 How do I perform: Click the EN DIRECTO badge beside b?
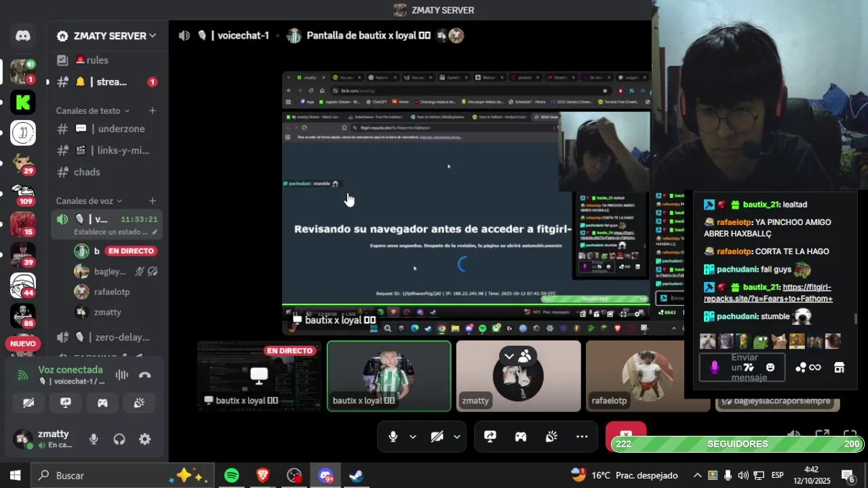tap(132, 251)
